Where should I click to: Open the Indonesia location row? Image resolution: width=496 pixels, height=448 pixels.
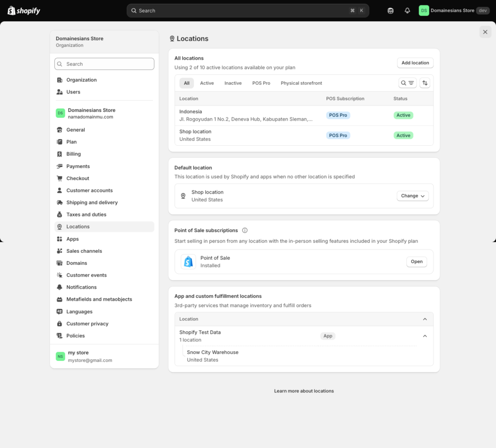304,115
